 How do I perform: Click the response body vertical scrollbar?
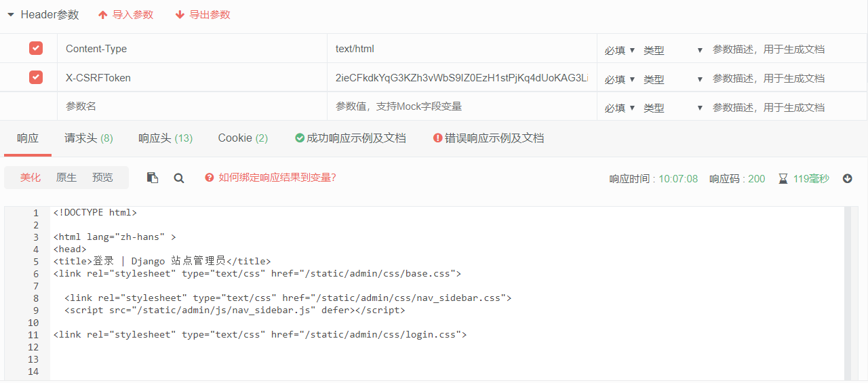coord(847,293)
